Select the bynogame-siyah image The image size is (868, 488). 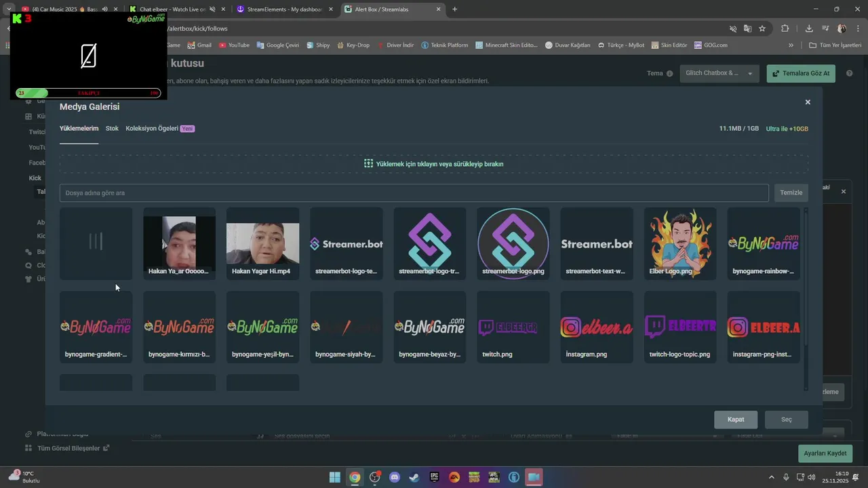[346, 327]
